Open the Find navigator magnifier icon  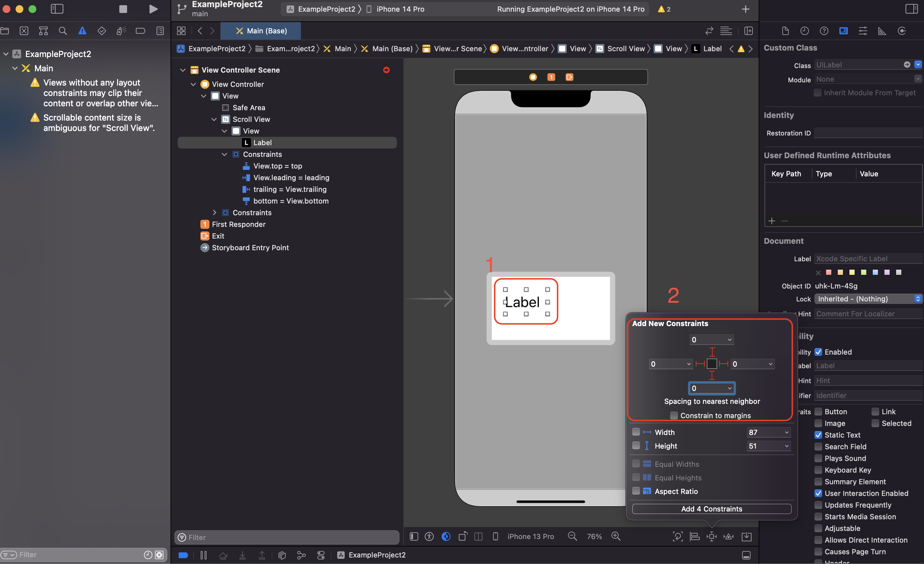point(63,31)
